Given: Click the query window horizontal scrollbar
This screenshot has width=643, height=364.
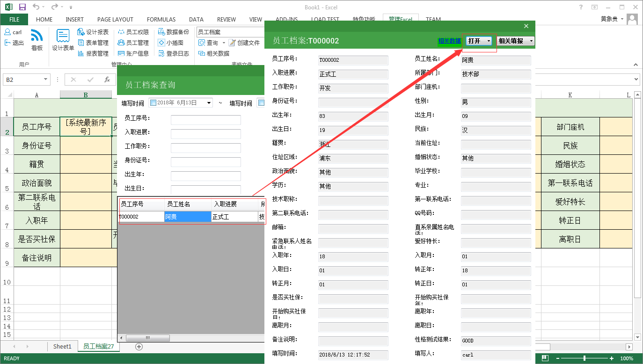Looking at the screenshot, I should tap(147, 338).
